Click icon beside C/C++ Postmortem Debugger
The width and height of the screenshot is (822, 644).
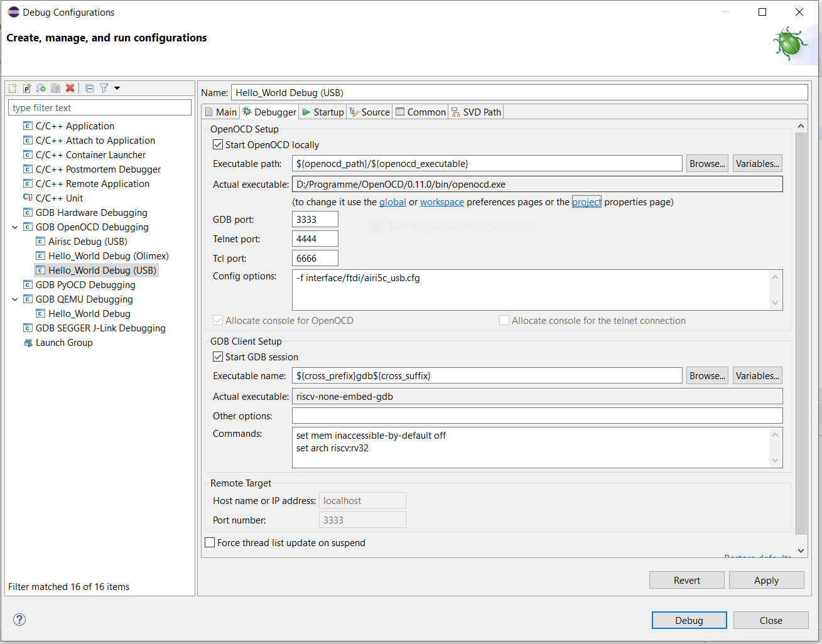[28, 169]
